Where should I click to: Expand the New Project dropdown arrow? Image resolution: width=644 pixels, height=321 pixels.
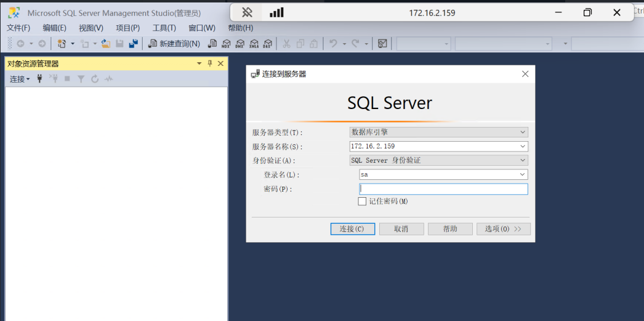click(x=73, y=44)
